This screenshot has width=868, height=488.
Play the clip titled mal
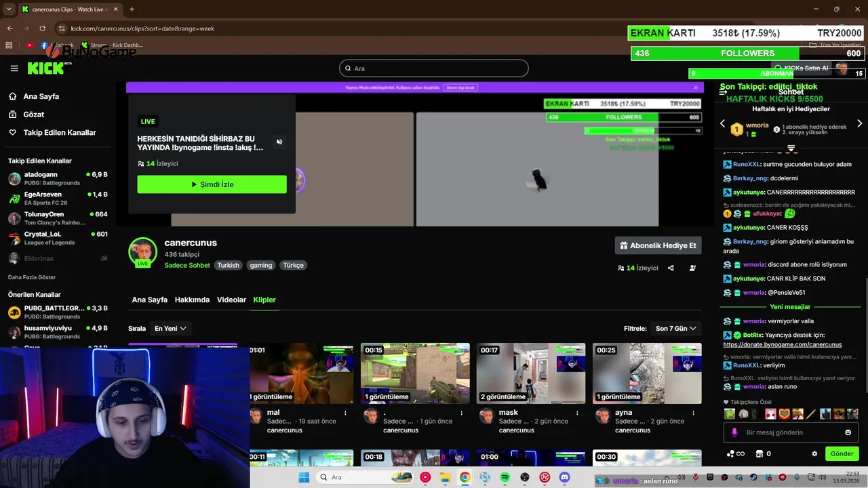(x=301, y=373)
